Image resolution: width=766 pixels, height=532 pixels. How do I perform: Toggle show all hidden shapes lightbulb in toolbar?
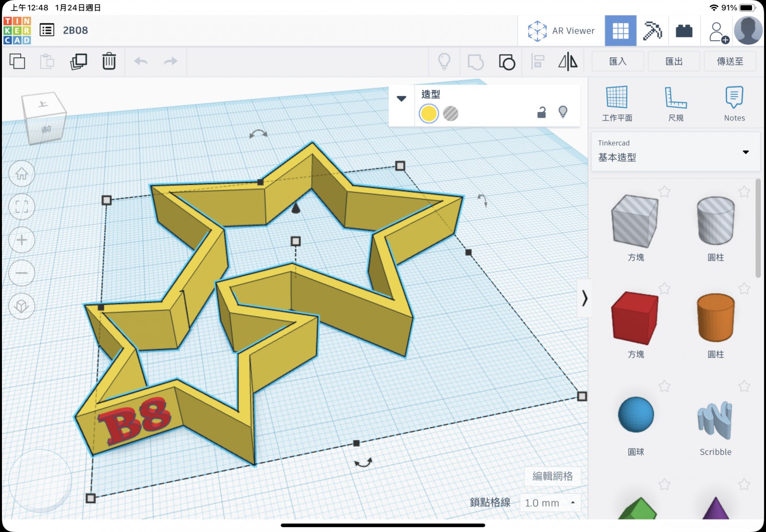[x=444, y=62]
